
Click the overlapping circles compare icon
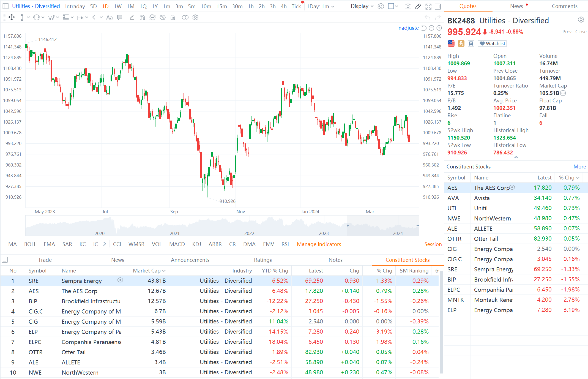tap(185, 18)
